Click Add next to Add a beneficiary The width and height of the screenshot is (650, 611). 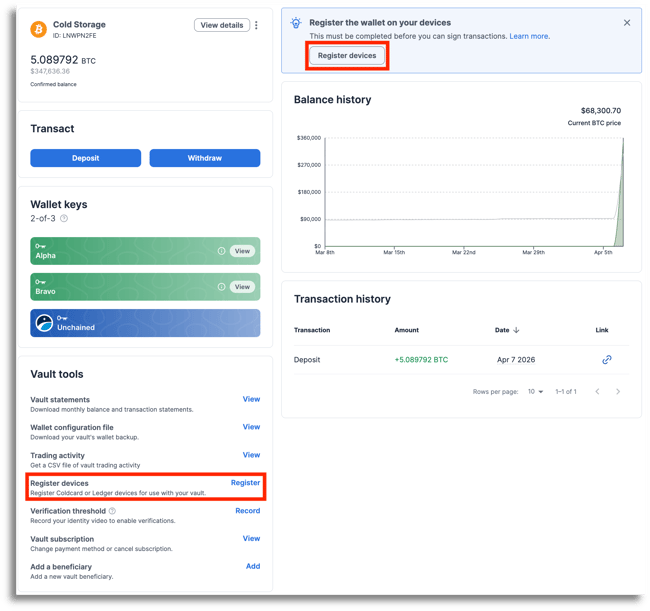coord(253,566)
